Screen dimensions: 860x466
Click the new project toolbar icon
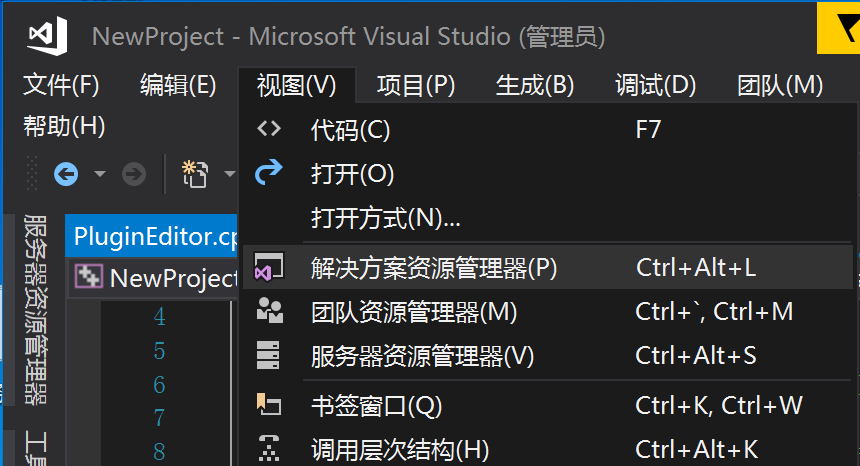pos(194,174)
